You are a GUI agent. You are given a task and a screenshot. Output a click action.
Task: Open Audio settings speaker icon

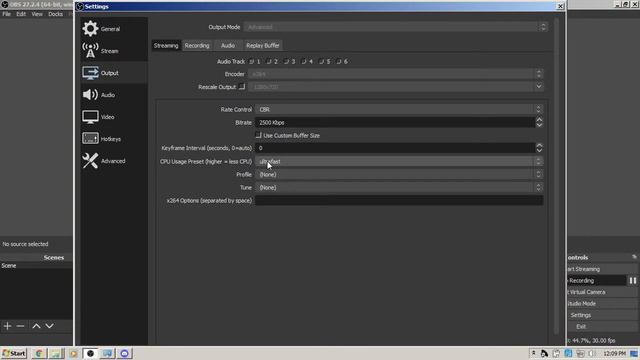(x=90, y=95)
